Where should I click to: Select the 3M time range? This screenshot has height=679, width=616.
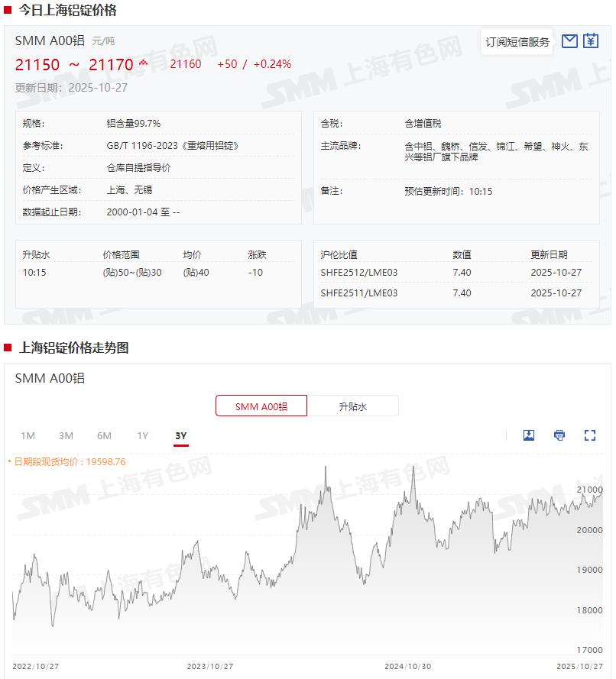pyautogui.click(x=66, y=435)
